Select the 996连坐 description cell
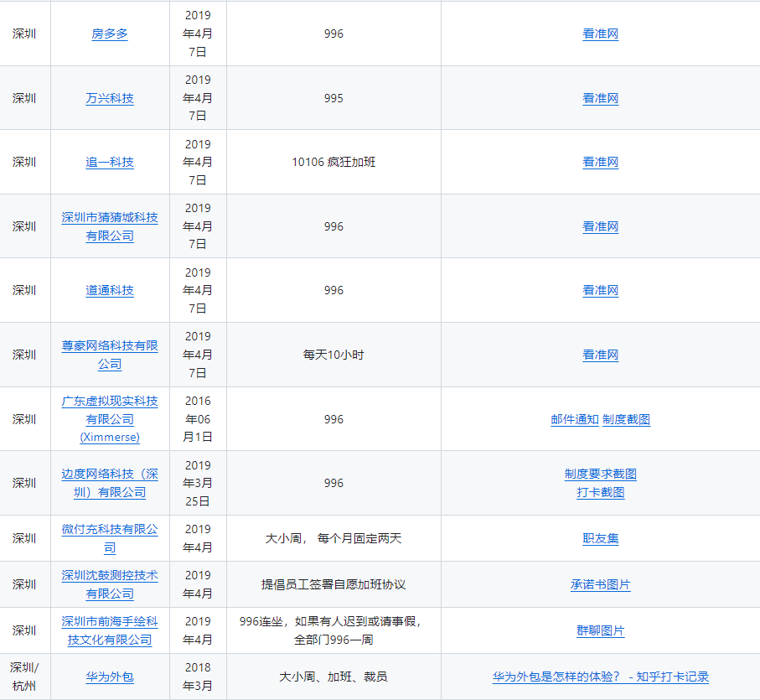This screenshot has width=760, height=700. (333, 630)
